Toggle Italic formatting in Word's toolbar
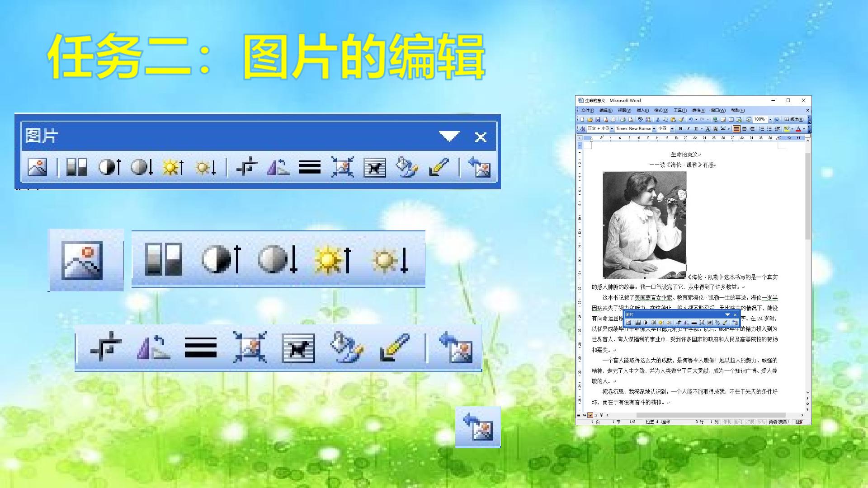Screen dimensions: 868x488 coord(688,129)
